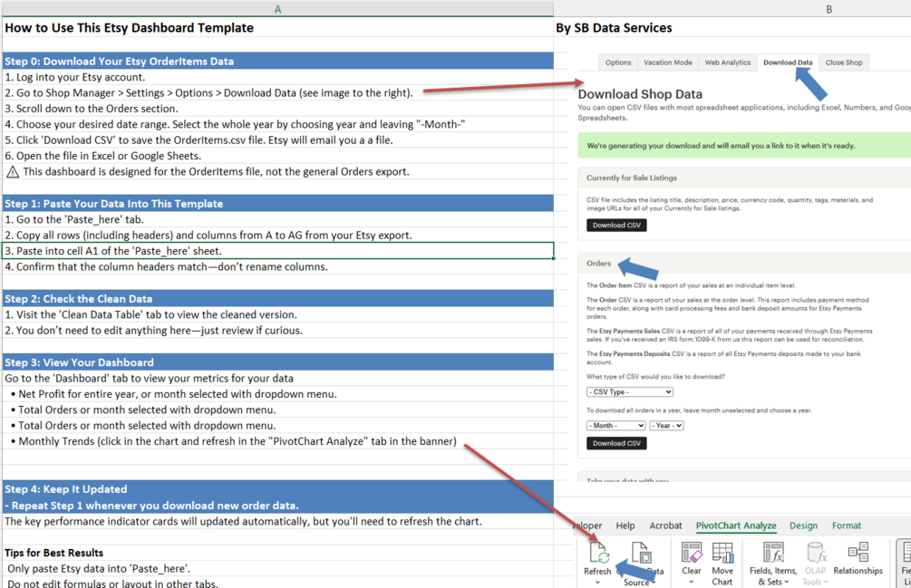The width and height of the screenshot is (911, 588).
Task: Click the '1. Log into your Etsy account.' row
Action: click(x=277, y=77)
